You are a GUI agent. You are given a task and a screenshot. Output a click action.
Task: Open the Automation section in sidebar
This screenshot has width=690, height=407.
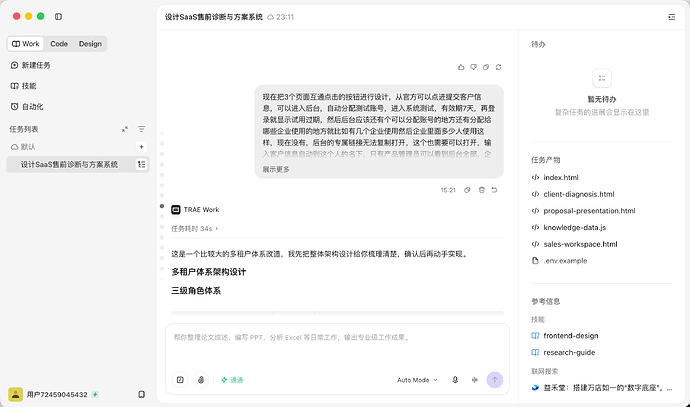coord(27,106)
